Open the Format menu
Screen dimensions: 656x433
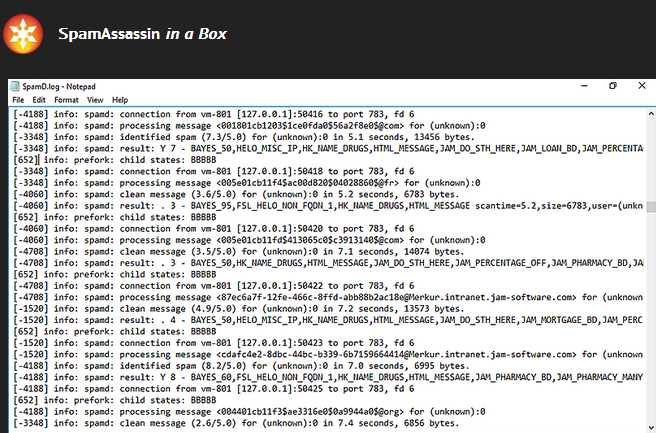[x=66, y=100]
